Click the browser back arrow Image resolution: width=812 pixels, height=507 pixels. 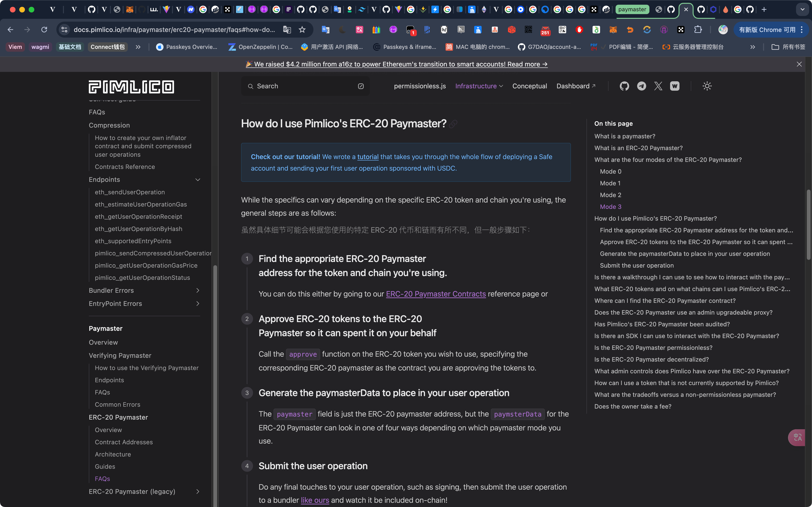pyautogui.click(x=10, y=30)
